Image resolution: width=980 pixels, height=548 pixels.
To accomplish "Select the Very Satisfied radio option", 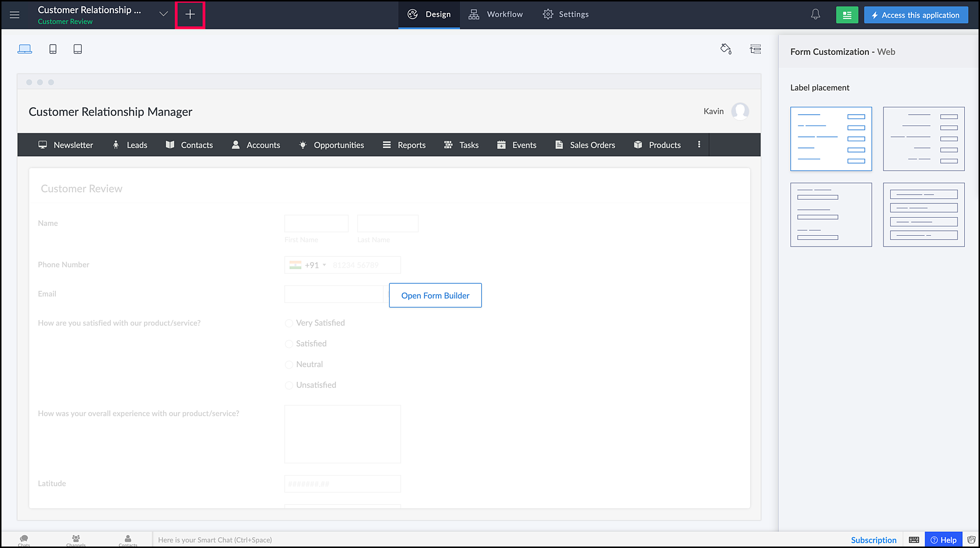I will click(289, 323).
